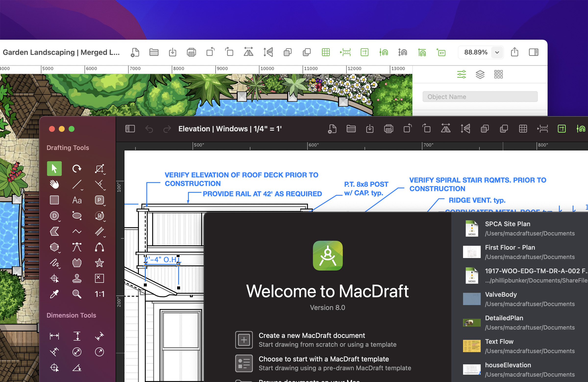Toggle the grid display in the toolbar
This screenshot has height=382, width=588.
(x=326, y=52)
